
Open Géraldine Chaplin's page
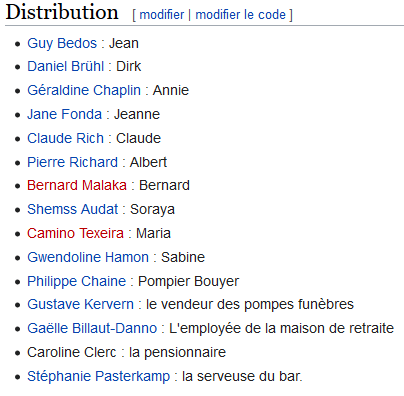tap(84, 90)
